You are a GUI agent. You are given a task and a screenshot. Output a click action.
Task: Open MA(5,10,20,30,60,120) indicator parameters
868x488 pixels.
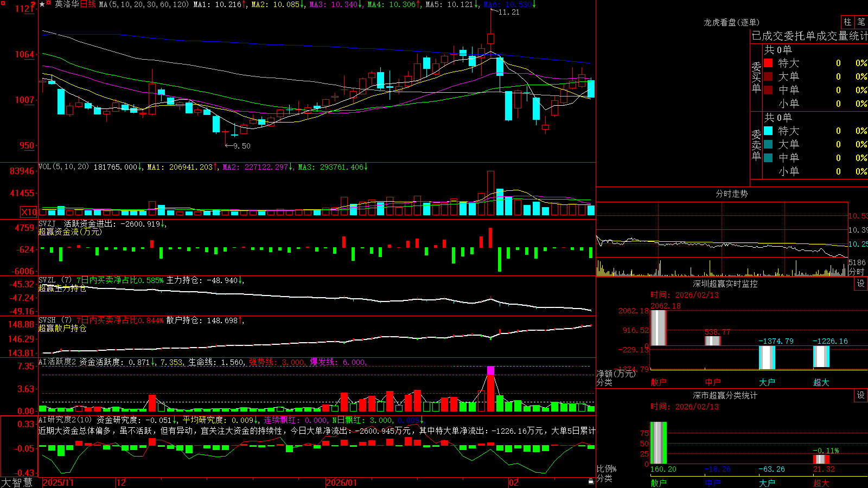pyautogui.click(x=144, y=4)
